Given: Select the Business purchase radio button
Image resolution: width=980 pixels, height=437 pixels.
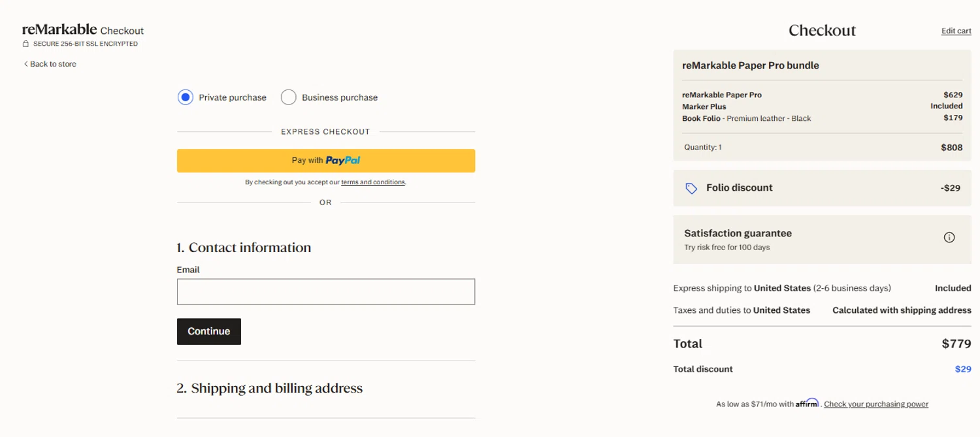Looking at the screenshot, I should point(288,97).
